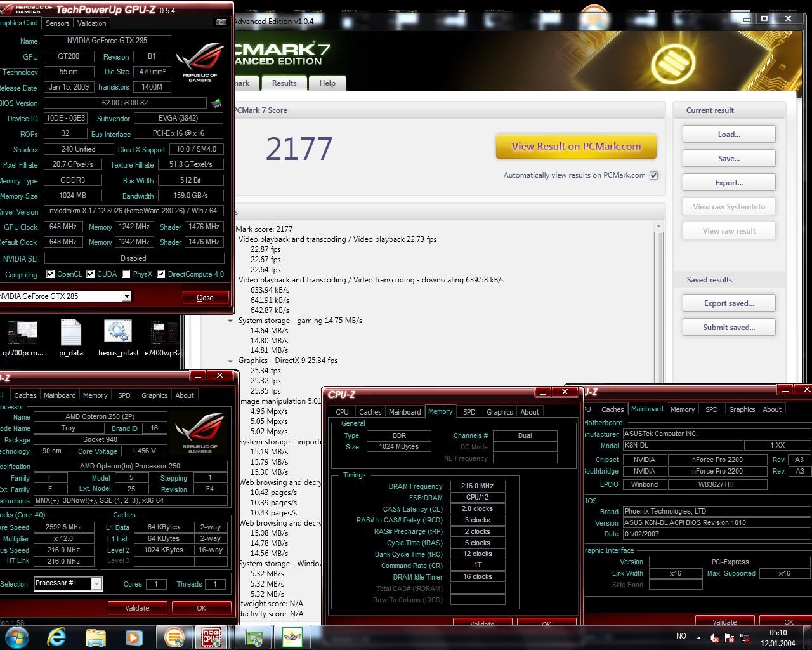The height and width of the screenshot is (650, 812).
Task: Click the ROG logo in the GPU-Z window
Action: click(200, 62)
